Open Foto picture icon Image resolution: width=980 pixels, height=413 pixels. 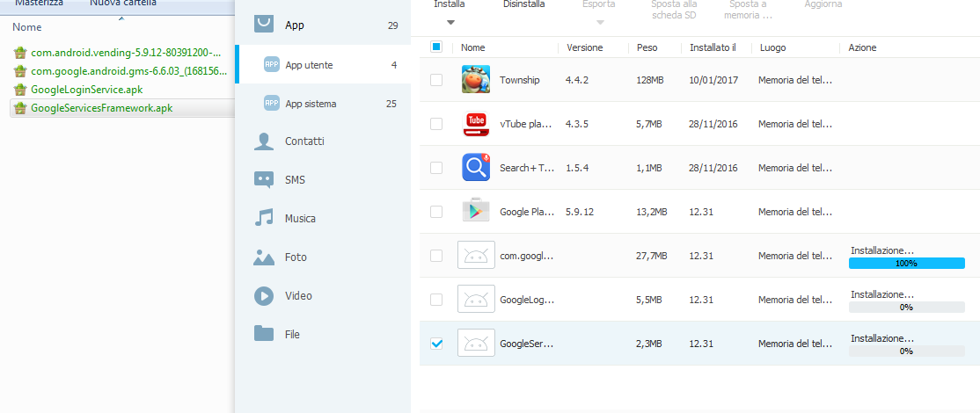point(264,257)
